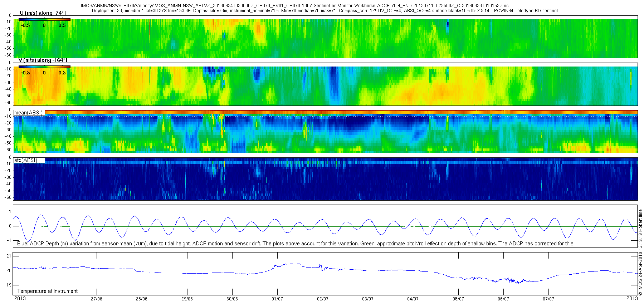
Task: Click the Deployment 23 metadata line
Action: tap(325, 11)
